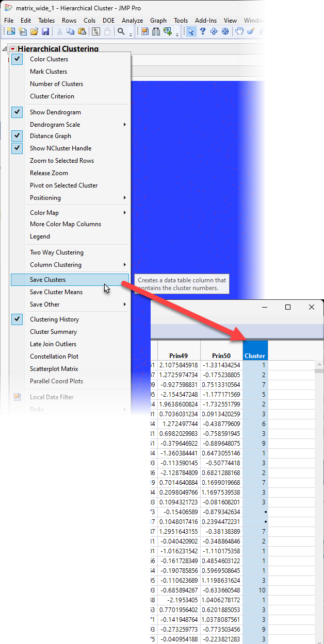Toggle Show NCluster Handle option

tap(18, 148)
